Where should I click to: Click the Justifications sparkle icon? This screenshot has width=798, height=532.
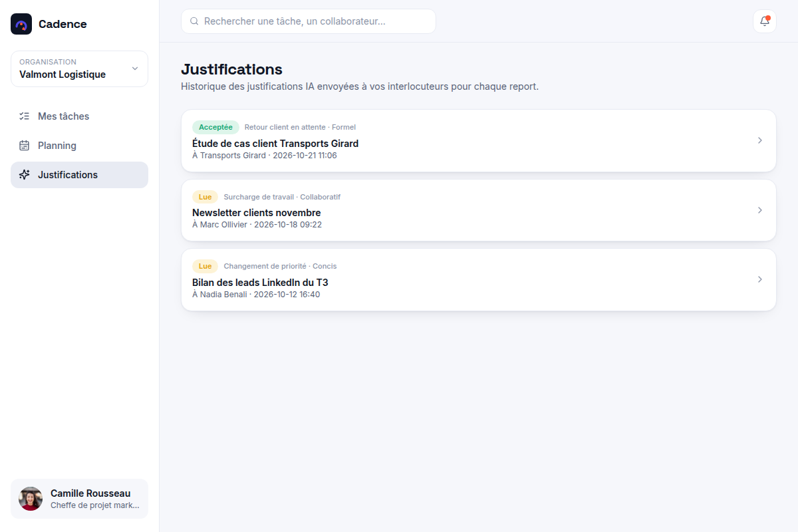pos(25,175)
